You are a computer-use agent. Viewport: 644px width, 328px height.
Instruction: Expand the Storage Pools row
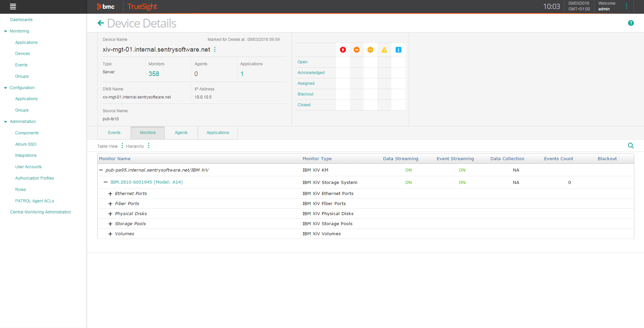[110, 224]
